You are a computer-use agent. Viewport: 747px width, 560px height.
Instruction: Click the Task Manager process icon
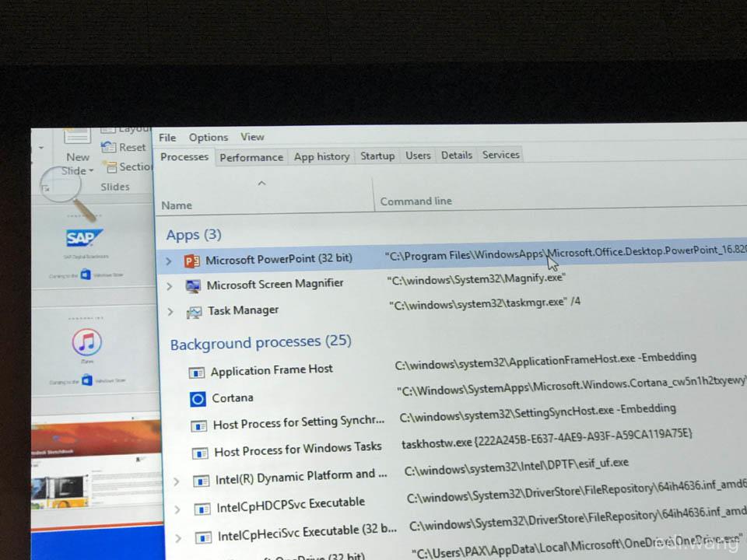[195, 313]
